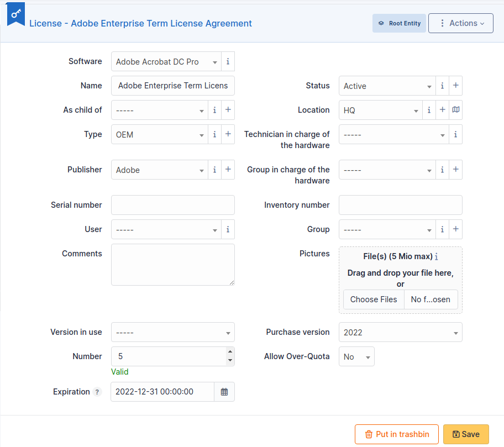The width and height of the screenshot is (504, 447).
Task: Open the license title link
Action: tap(140, 23)
